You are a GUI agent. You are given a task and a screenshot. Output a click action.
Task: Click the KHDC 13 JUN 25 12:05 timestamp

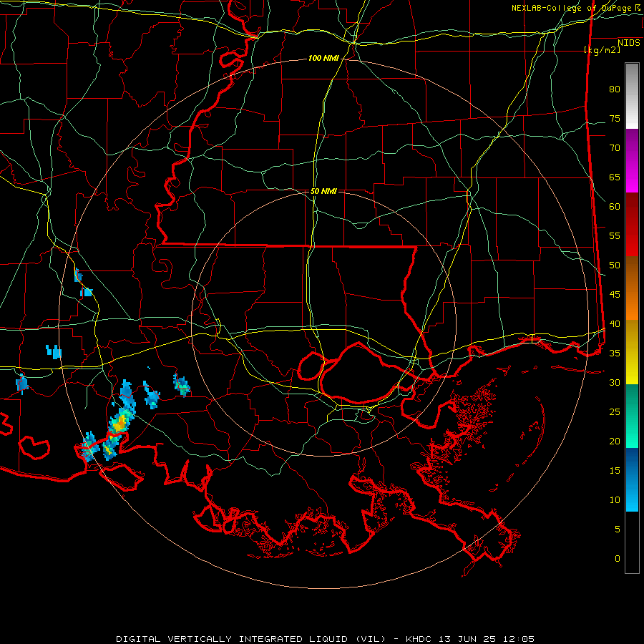click(470, 639)
